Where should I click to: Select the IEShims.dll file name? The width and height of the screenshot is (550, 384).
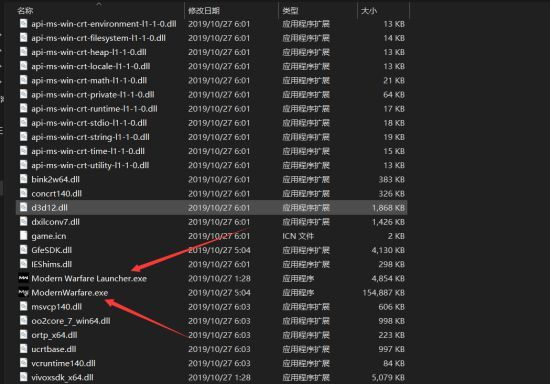pos(52,264)
